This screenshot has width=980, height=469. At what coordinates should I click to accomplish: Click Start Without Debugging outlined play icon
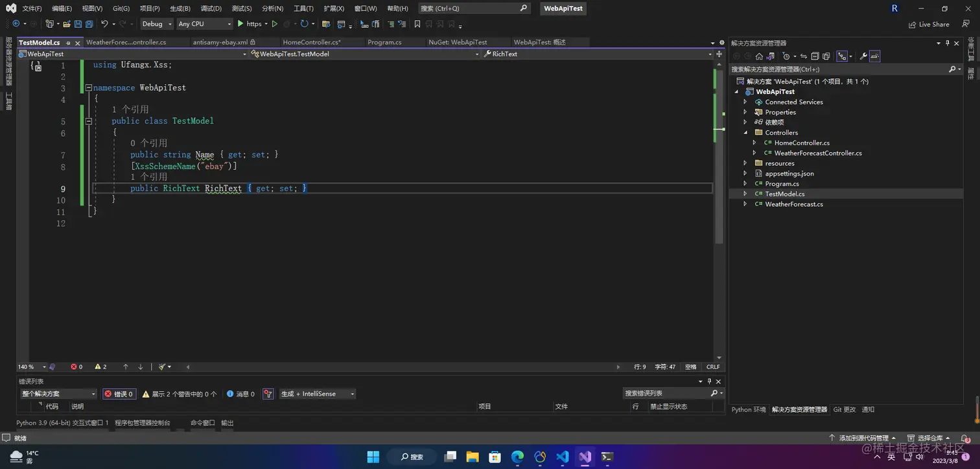pos(274,24)
